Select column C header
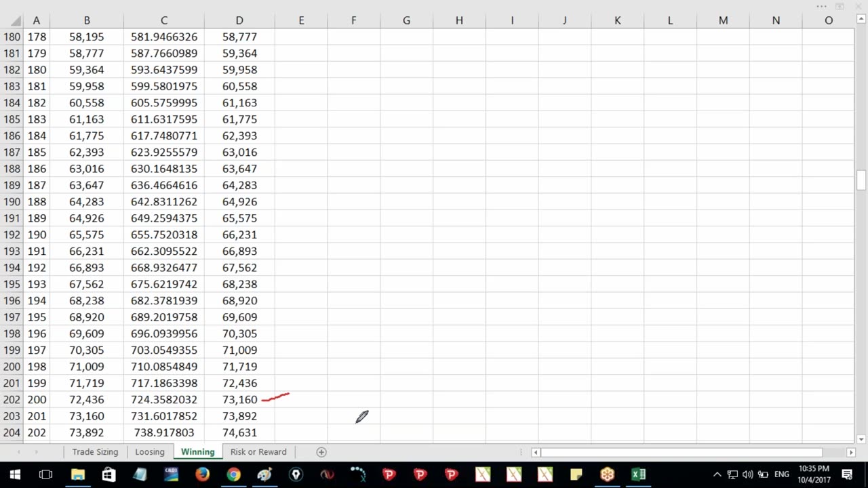868x488 pixels. [164, 20]
